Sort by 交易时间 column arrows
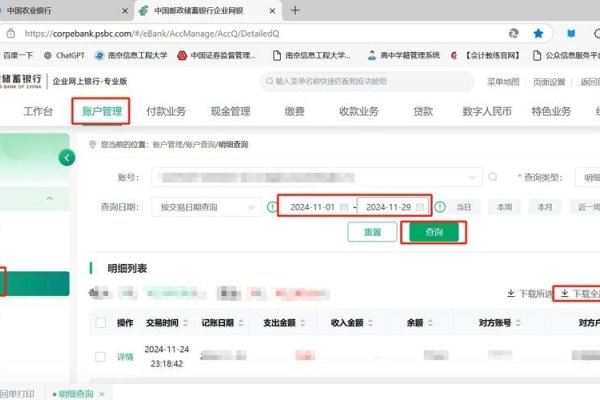The height and width of the screenshot is (400, 600). pos(185,323)
